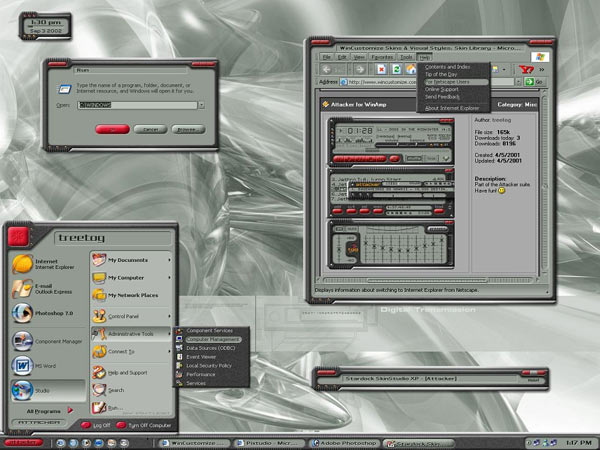
Task: Click the Yahoo Y! toolbar icon
Action: coord(526,69)
